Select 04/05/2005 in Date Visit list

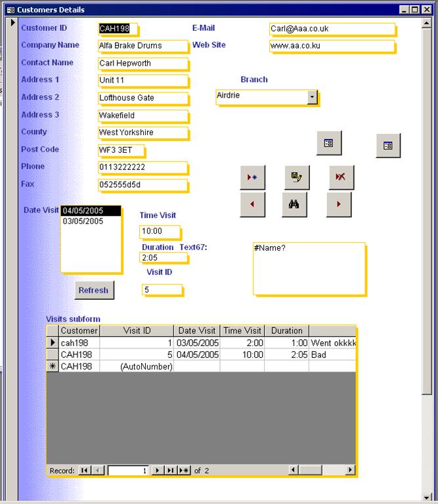(x=91, y=211)
